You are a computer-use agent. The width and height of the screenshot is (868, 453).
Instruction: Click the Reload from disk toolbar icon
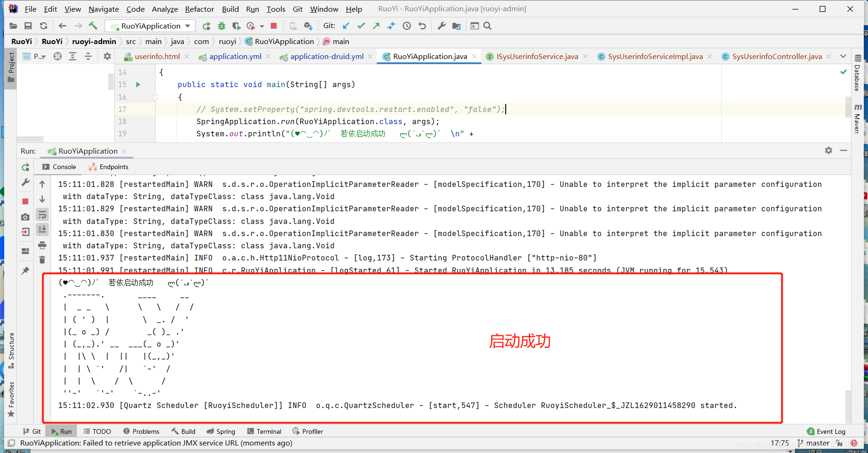[x=44, y=26]
